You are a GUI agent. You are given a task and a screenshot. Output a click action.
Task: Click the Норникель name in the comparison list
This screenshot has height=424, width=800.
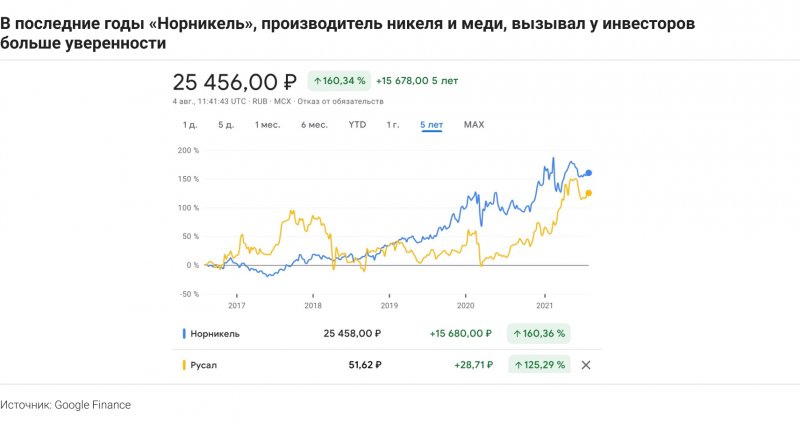tap(215, 333)
